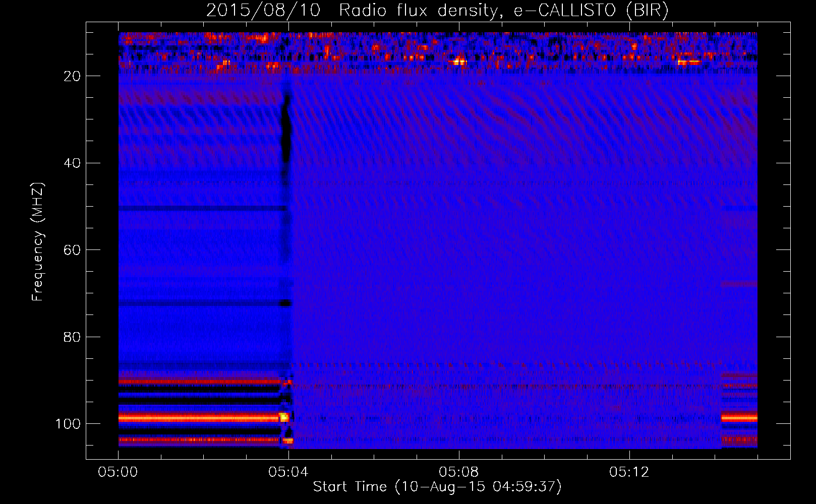Image resolution: width=816 pixels, height=504 pixels.
Task: Click the 80 MHz frequency tick label
Action: 73,337
